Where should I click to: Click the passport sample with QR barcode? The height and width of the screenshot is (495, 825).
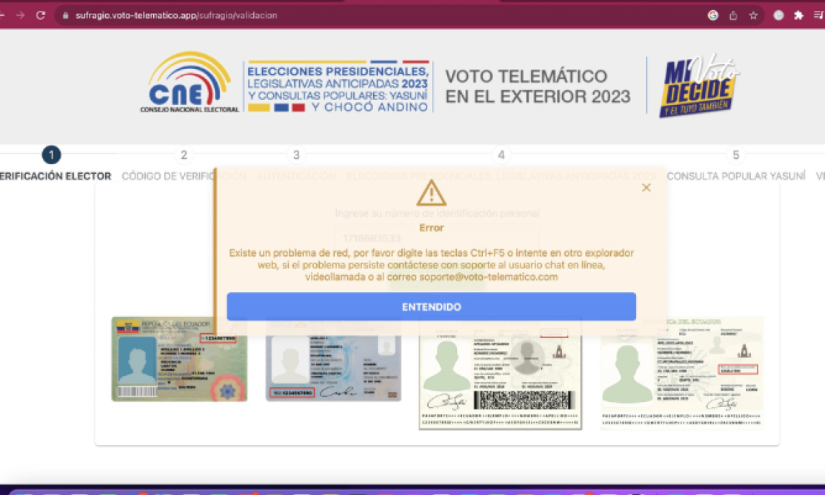click(x=500, y=373)
